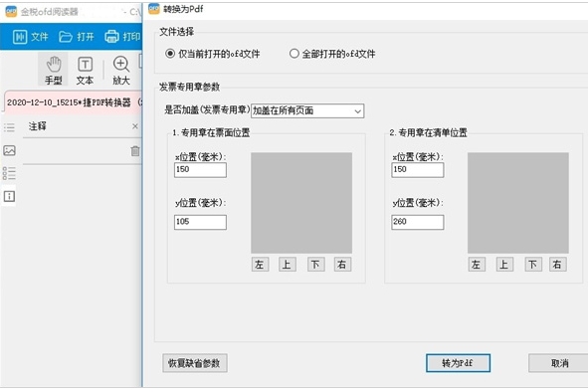The height and width of the screenshot is (392, 588).
Task: Select the 文本 text tool
Action: tap(85, 71)
